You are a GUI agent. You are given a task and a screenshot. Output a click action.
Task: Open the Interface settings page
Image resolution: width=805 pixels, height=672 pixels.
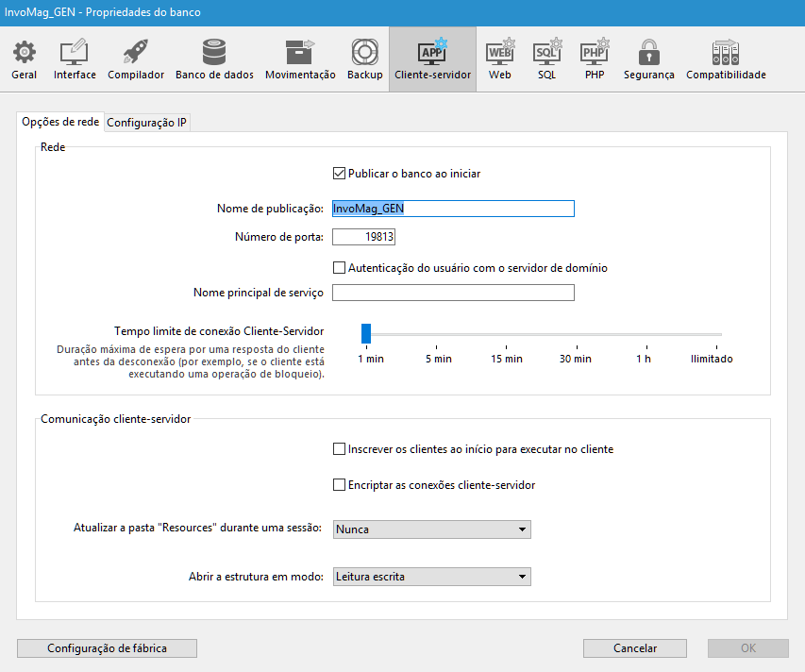pos(75,59)
